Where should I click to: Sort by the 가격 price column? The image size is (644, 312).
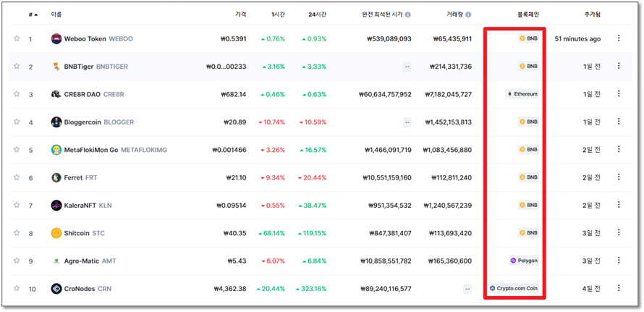[x=241, y=14]
